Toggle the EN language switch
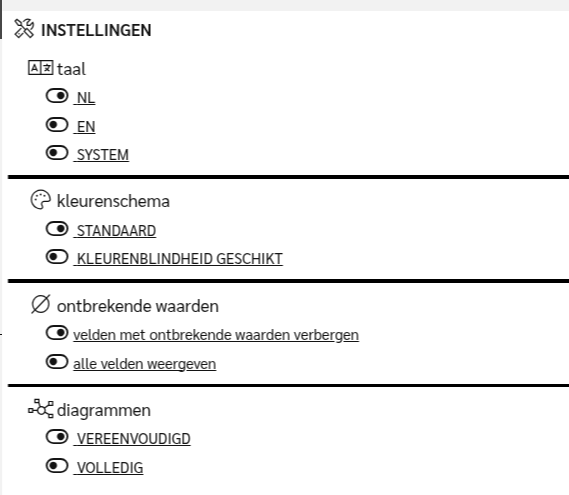This screenshot has width=569, height=495. pos(57,125)
